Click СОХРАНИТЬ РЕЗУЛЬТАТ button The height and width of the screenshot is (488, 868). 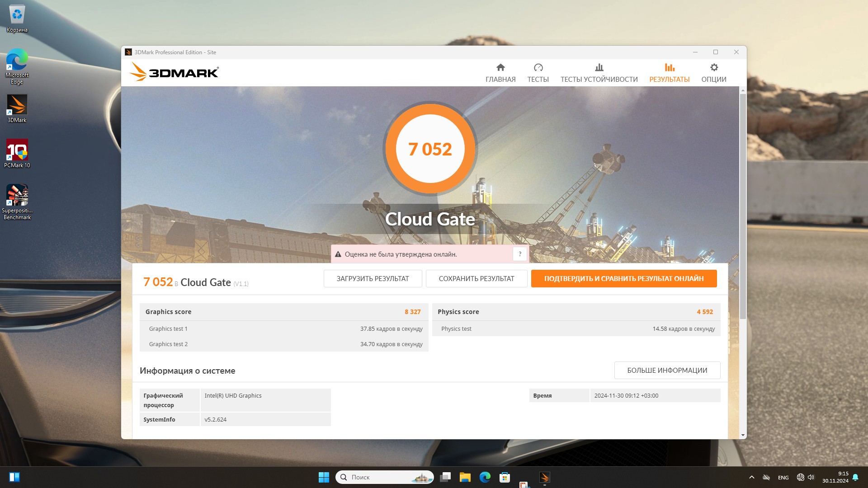(476, 279)
